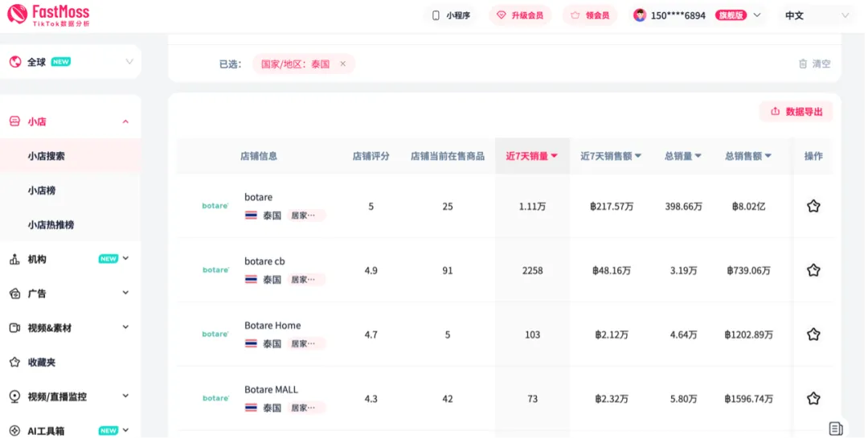The image size is (868, 439).
Task: Click the FastMoss logo
Action: pos(48,15)
